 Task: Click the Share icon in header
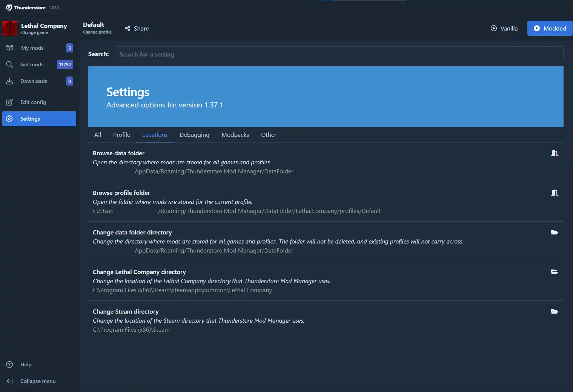pos(128,28)
